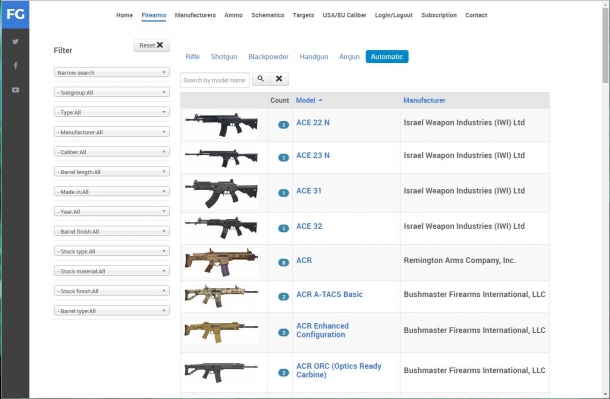Click the FG site logo
610x399 pixels.
15,14
